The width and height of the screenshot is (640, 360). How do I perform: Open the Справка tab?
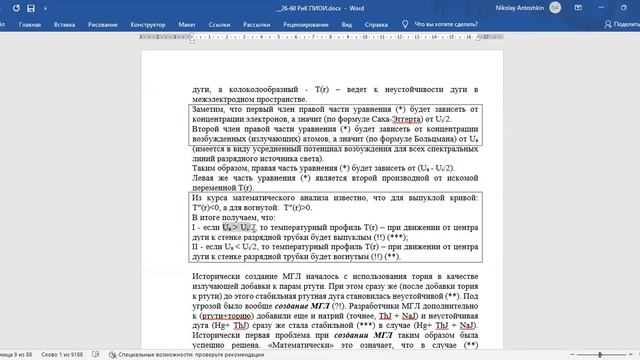pos(376,24)
